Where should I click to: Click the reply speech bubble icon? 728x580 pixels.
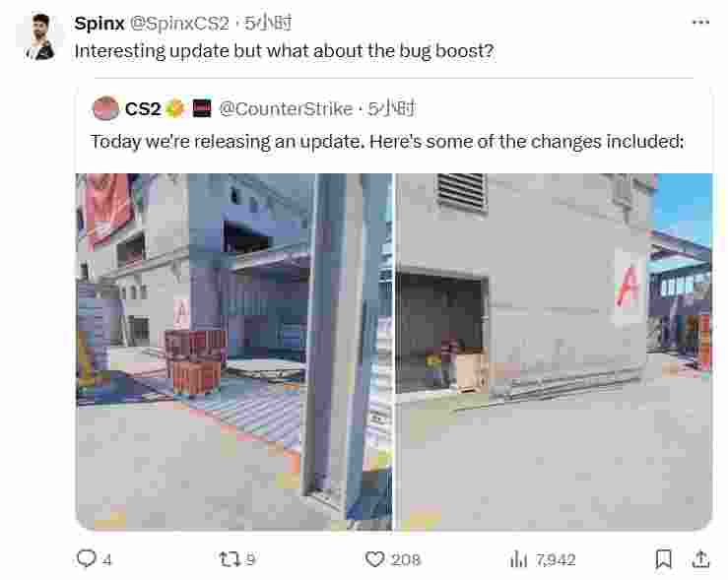tap(86, 558)
